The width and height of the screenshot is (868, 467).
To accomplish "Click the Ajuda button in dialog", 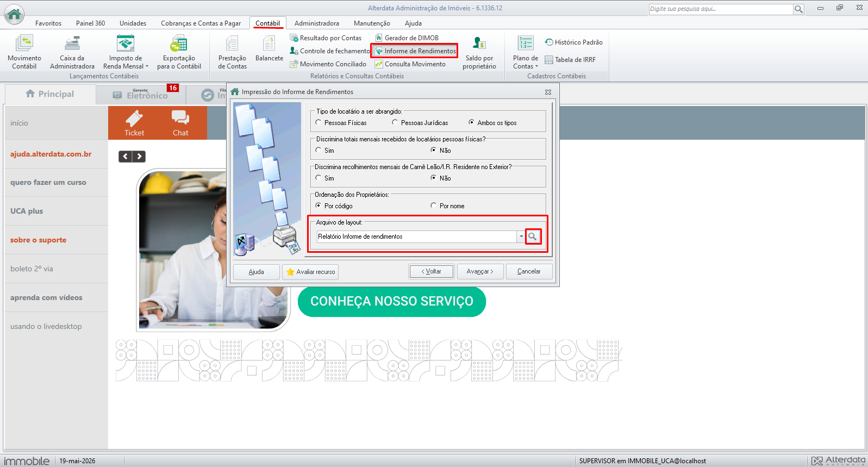I will pyautogui.click(x=257, y=272).
